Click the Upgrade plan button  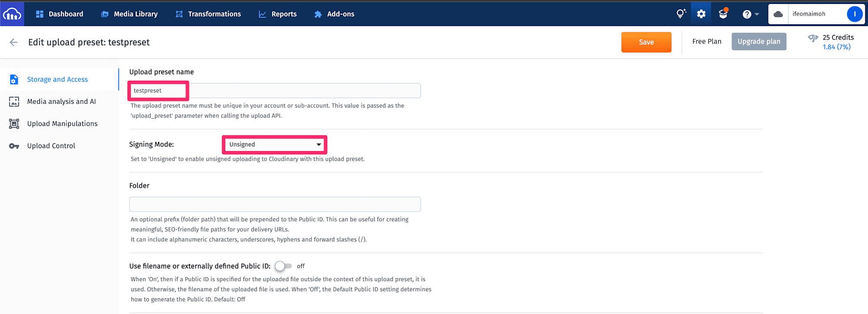tap(759, 42)
